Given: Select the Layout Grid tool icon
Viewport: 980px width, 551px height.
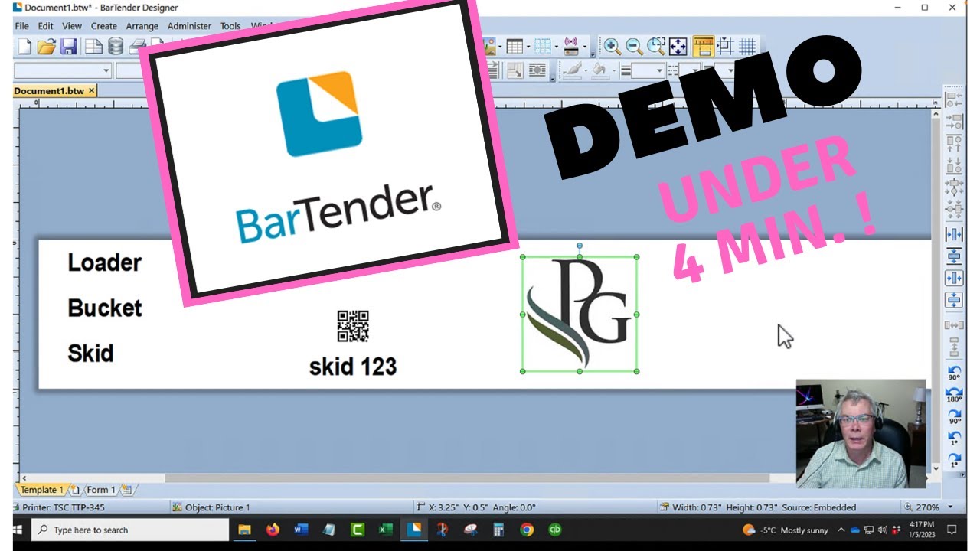Looking at the screenshot, I should click(x=542, y=47).
